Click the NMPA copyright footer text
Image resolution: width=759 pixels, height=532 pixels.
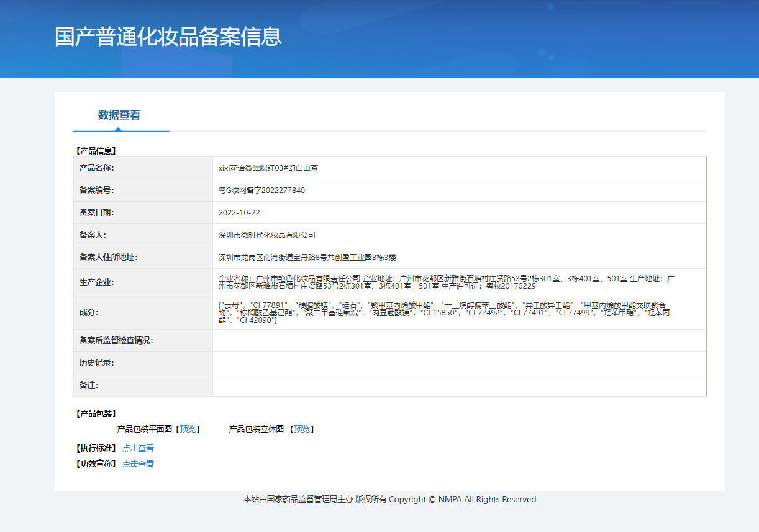coord(389,499)
